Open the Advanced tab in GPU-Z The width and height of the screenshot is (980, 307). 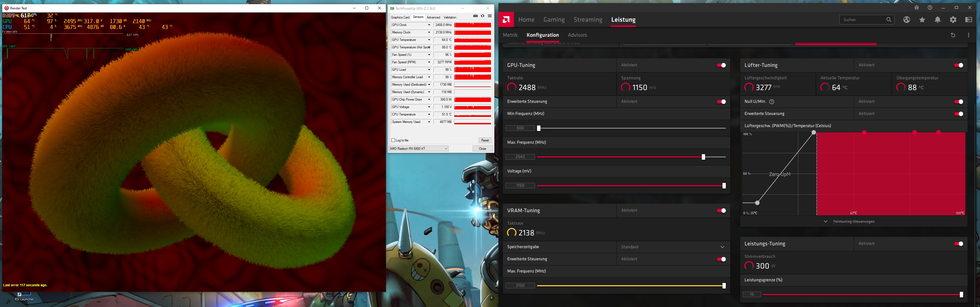(x=433, y=17)
